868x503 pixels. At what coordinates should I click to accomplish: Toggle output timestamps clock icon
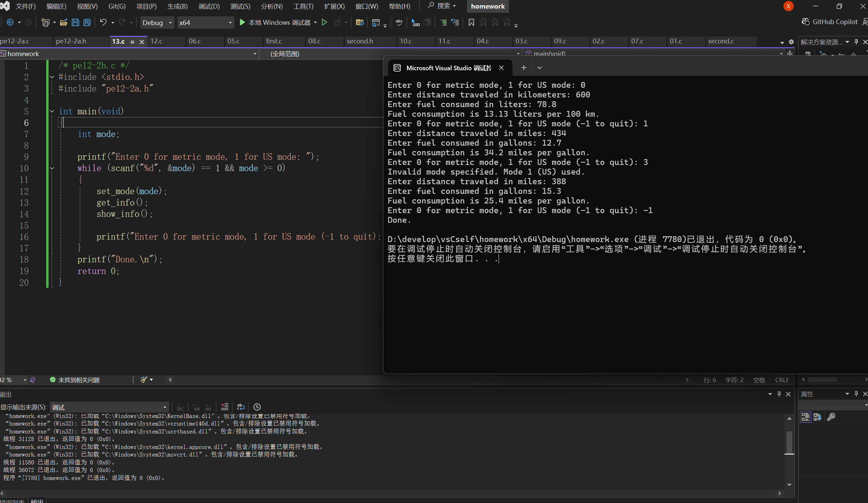257,407
